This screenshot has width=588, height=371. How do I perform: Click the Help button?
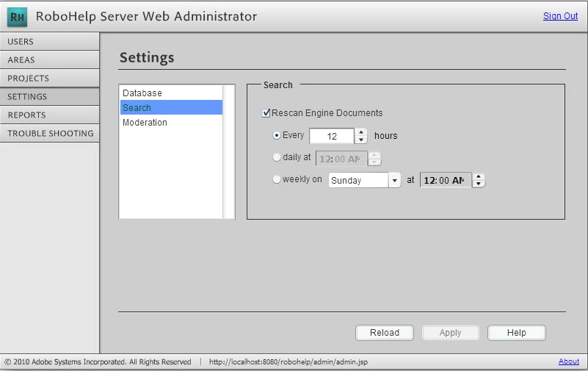coord(516,333)
